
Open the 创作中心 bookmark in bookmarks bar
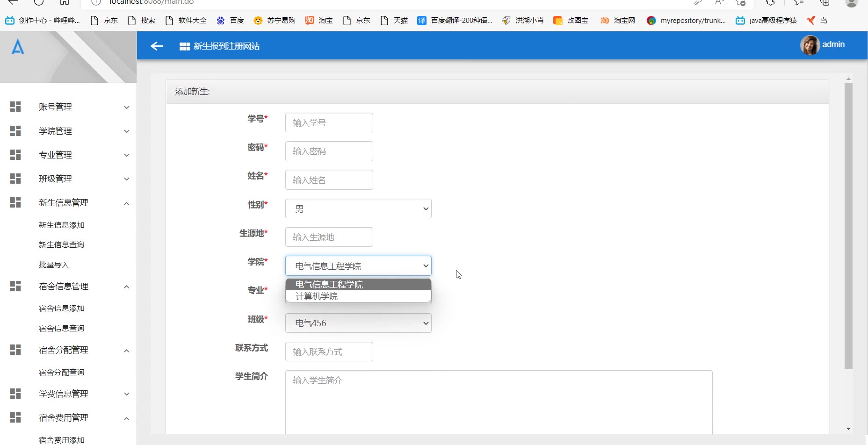(x=43, y=21)
